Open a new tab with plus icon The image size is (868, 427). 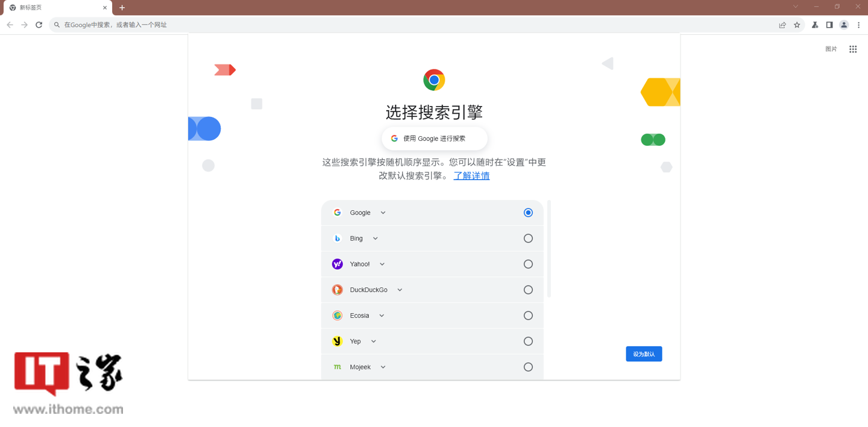(x=122, y=8)
